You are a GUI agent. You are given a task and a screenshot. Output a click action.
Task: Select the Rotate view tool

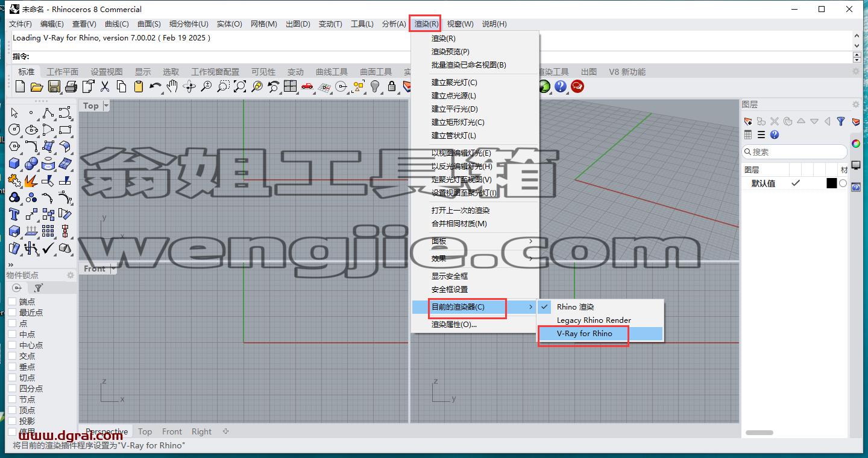coord(189,86)
